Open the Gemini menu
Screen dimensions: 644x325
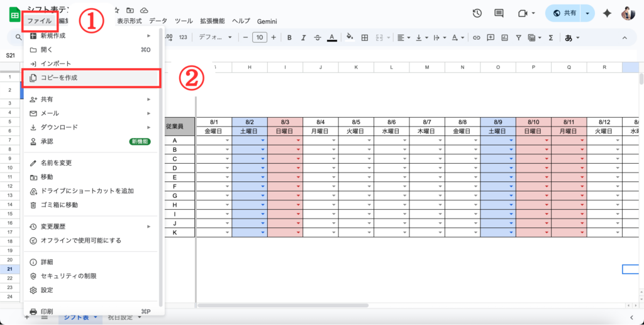pyautogui.click(x=267, y=21)
